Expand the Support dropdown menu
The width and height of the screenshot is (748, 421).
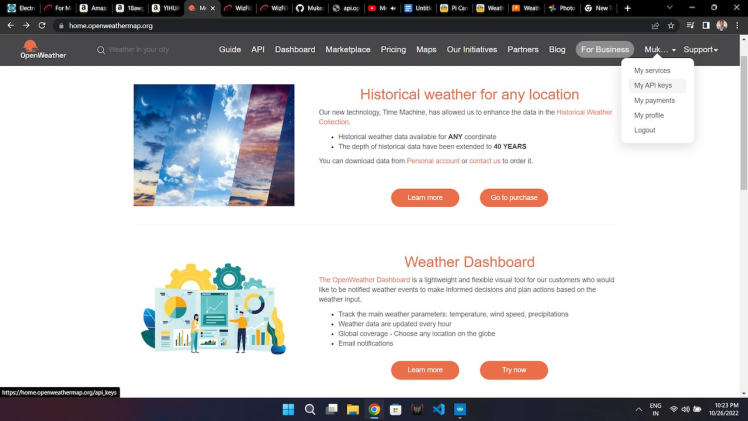pyautogui.click(x=700, y=50)
